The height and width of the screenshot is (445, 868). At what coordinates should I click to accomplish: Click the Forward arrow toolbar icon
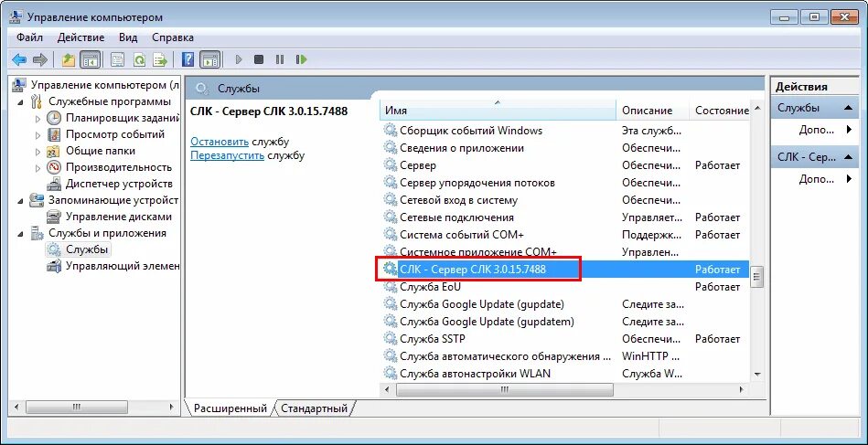coord(40,59)
